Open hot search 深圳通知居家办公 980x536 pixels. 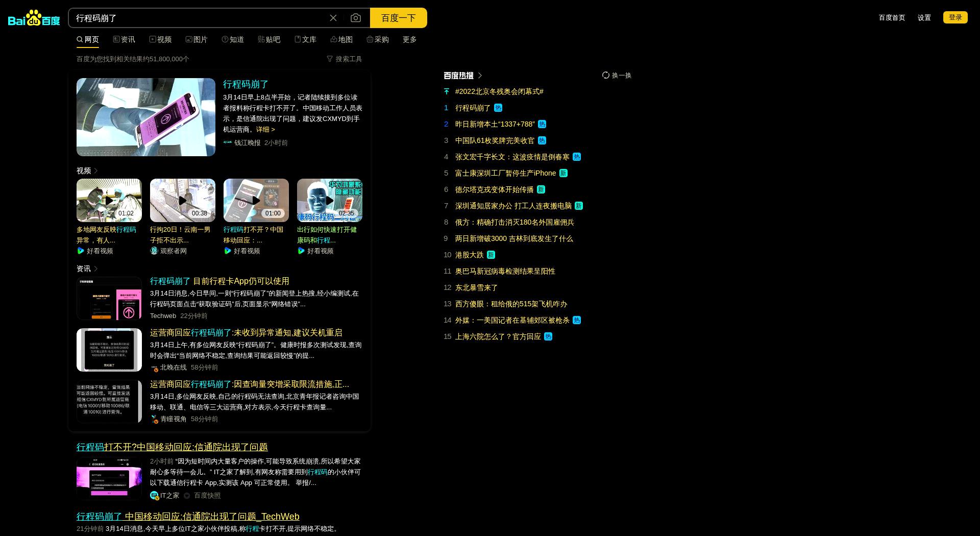pyautogui.click(x=513, y=206)
